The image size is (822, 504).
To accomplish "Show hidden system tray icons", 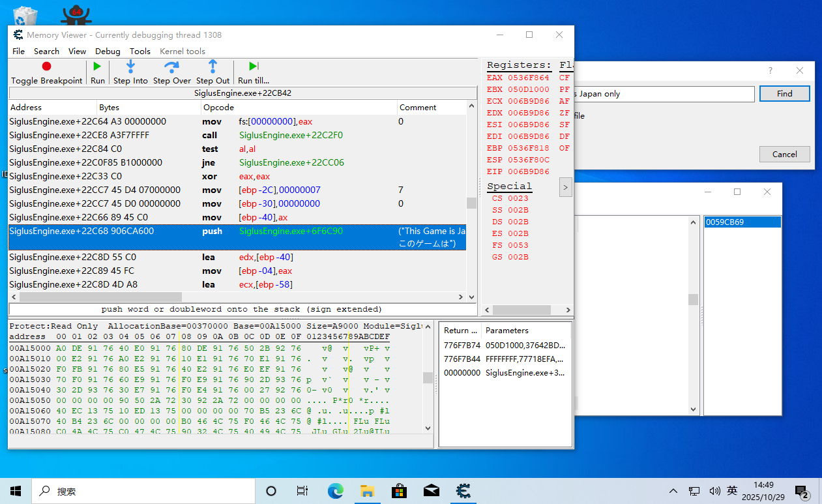I will click(673, 491).
